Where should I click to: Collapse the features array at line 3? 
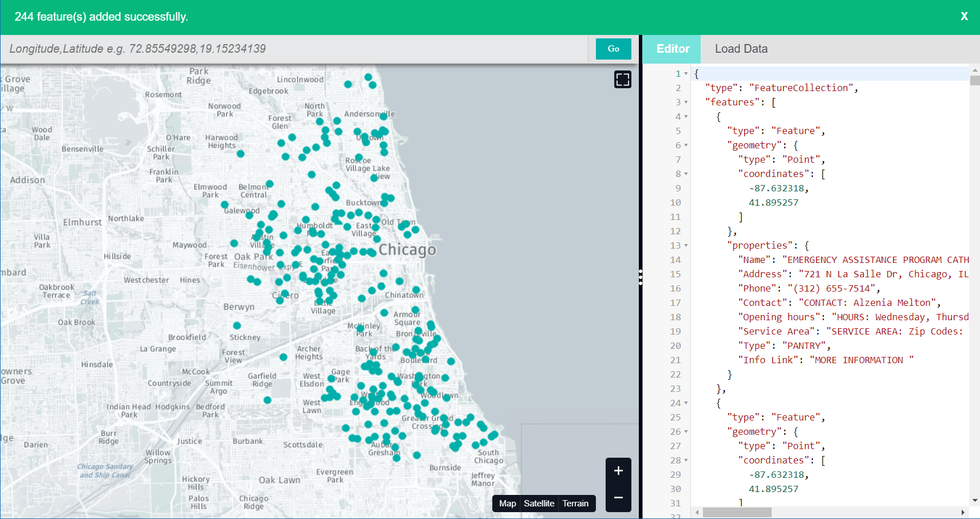pos(686,102)
